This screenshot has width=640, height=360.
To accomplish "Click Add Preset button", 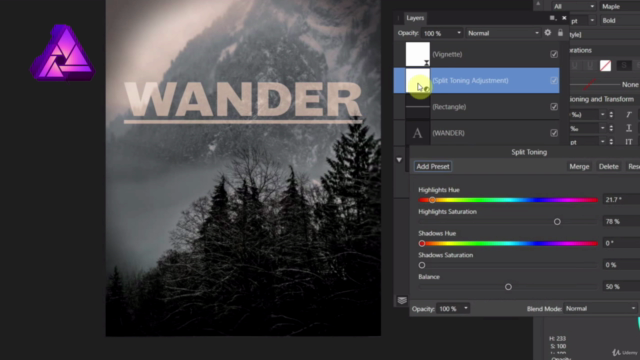I will 433,167.
